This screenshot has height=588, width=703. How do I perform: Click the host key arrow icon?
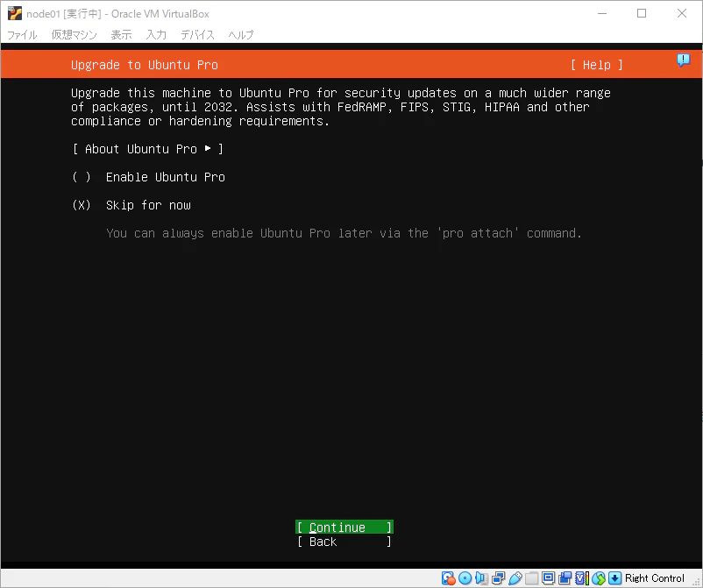pyautogui.click(x=615, y=578)
